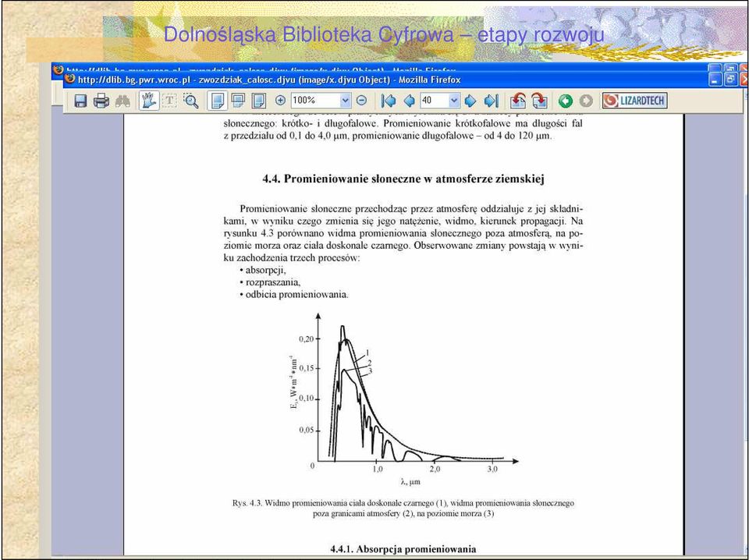Print the document using printer icon
Screen dimensions: 749x560
point(101,101)
